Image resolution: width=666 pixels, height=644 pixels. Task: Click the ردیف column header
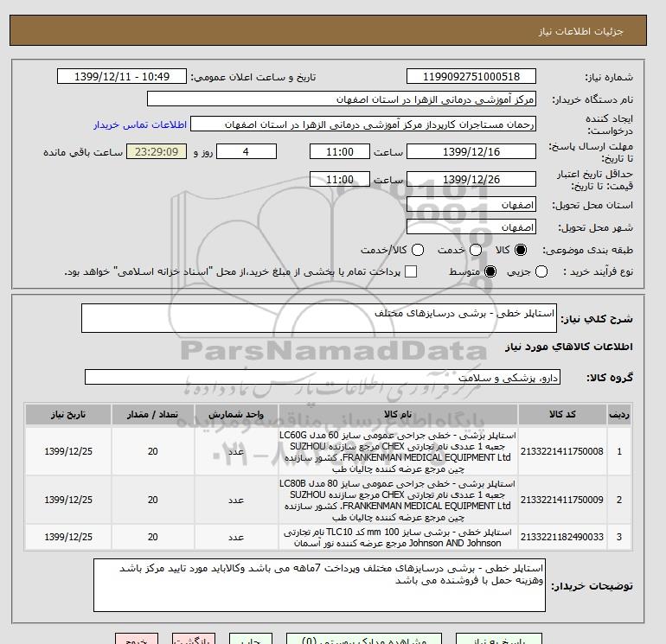click(619, 414)
